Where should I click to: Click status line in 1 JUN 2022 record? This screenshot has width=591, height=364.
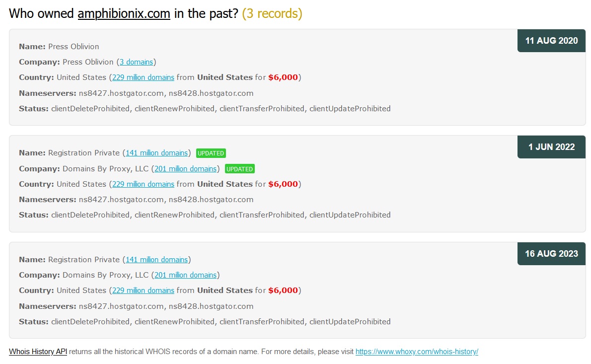coord(205,215)
